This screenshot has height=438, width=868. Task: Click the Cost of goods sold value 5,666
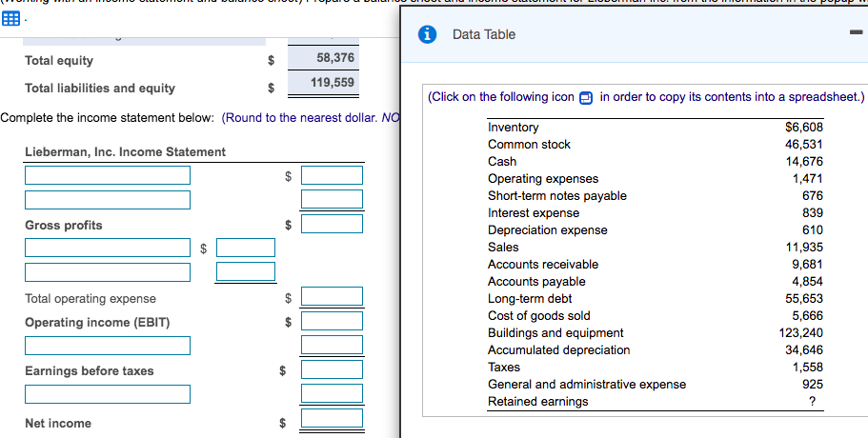click(808, 316)
